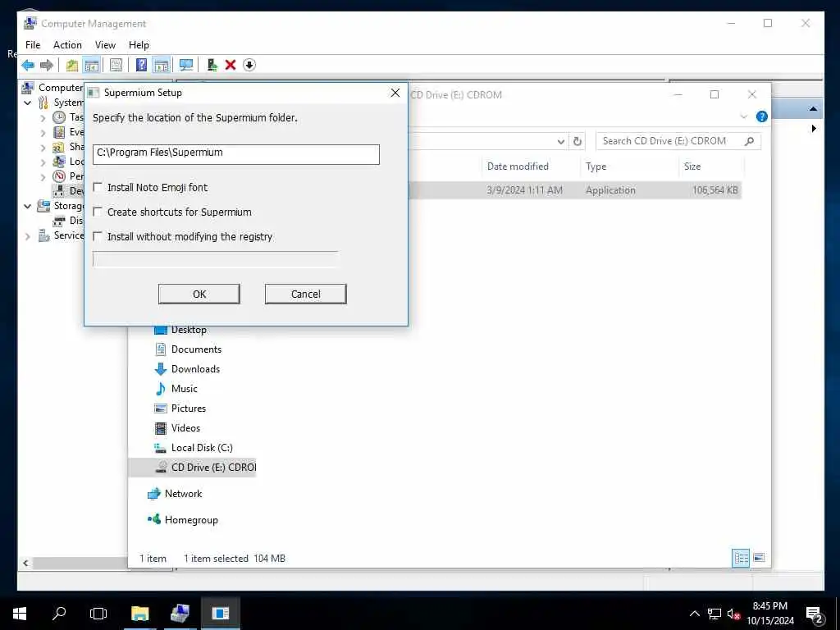
Task: Click the Search CD Drive (E:) CDROM box
Action: [x=678, y=141]
